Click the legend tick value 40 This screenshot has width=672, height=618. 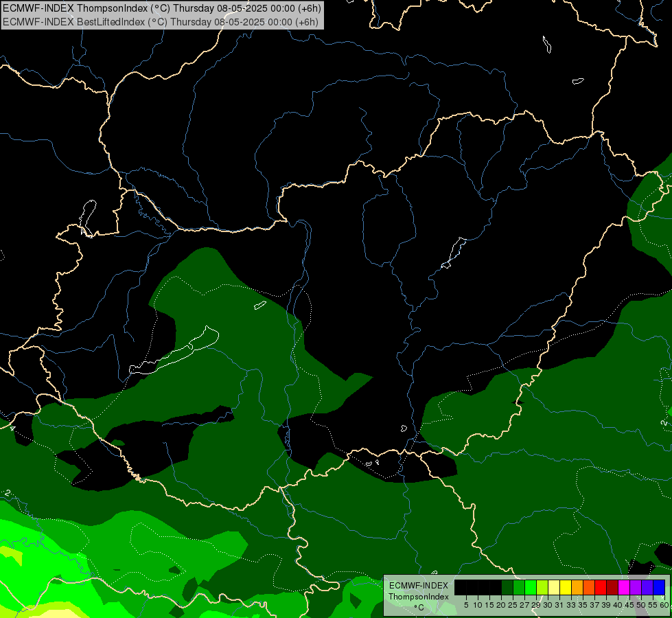pyautogui.click(x=618, y=605)
